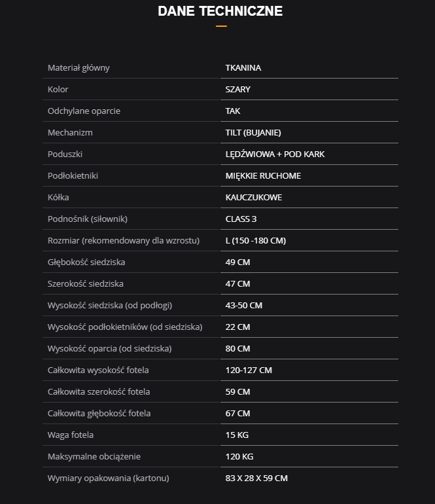This screenshot has height=504, width=435.
Task: Click the 80 CM backrest height value
Action: (x=238, y=349)
